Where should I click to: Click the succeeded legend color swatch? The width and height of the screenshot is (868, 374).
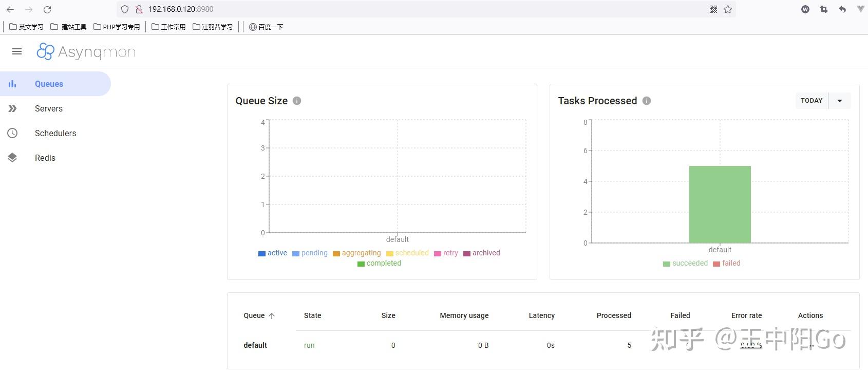(x=667, y=264)
